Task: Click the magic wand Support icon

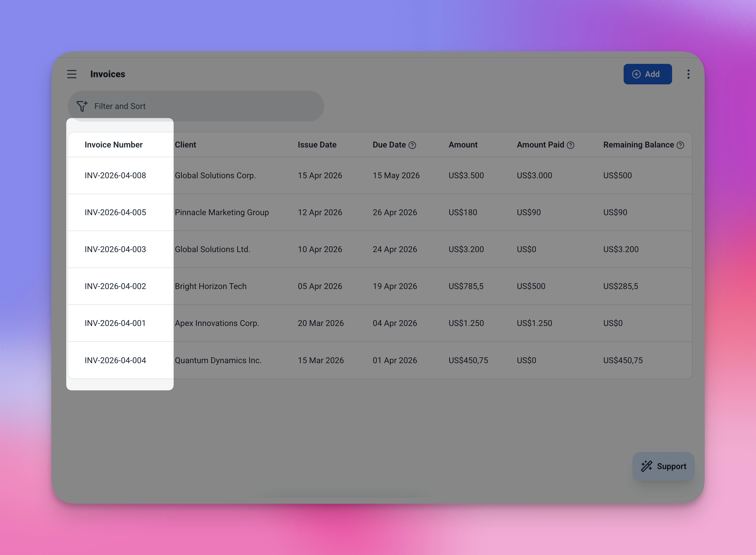Action: click(646, 466)
